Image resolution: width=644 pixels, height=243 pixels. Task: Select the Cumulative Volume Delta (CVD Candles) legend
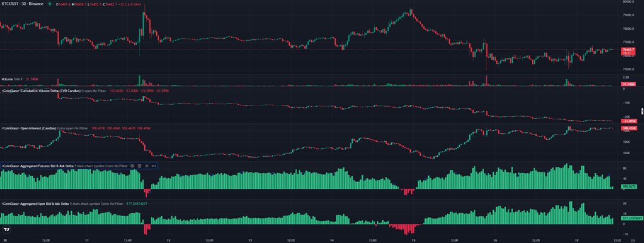(x=41, y=91)
